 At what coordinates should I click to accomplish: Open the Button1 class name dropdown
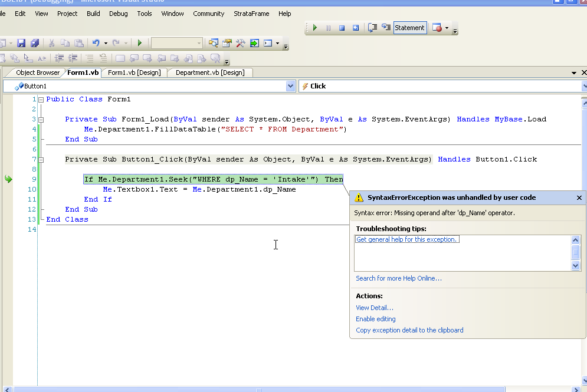coord(290,86)
